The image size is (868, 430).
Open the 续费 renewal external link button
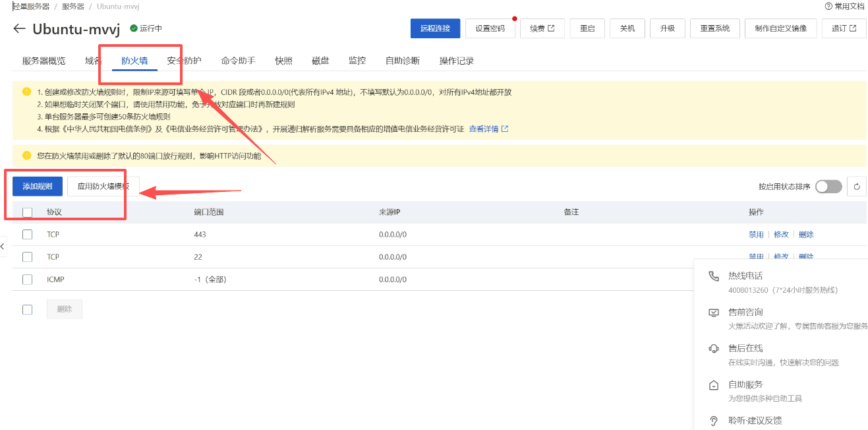(x=542, y=28)
